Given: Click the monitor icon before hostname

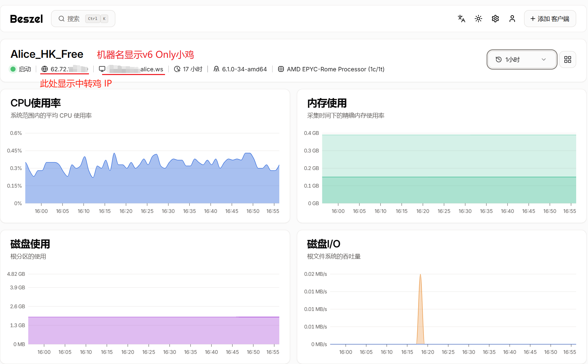Looking at the screenshot, I should pos(102,69).
